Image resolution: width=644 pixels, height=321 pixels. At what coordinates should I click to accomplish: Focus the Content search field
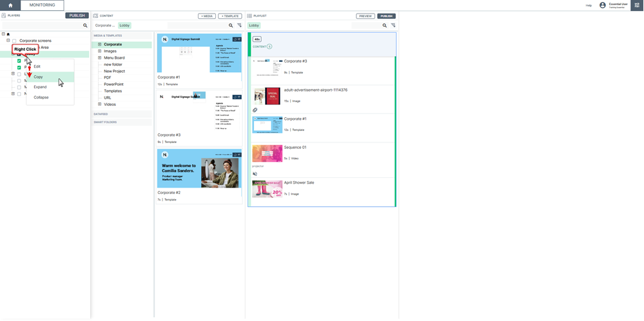click(197, 25)
